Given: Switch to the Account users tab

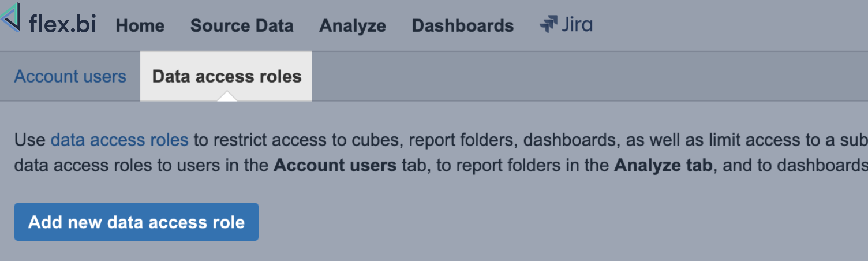Looking at the screenshot, I should pos(70,76).
